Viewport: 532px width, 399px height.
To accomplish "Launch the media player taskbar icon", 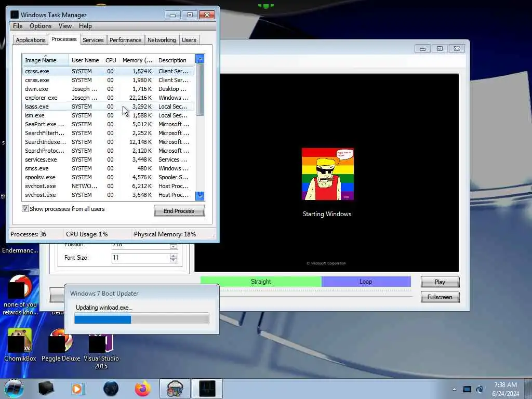I will point(77,389).
